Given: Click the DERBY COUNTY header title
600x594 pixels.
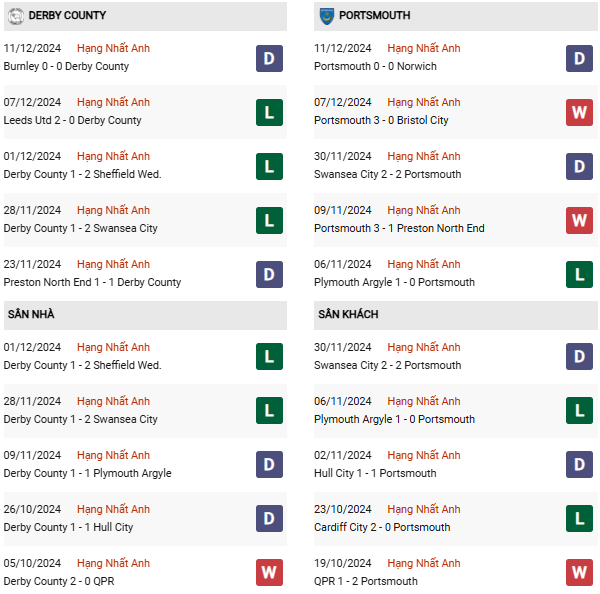Looking at the screenshot, I should tap(67, 15).
